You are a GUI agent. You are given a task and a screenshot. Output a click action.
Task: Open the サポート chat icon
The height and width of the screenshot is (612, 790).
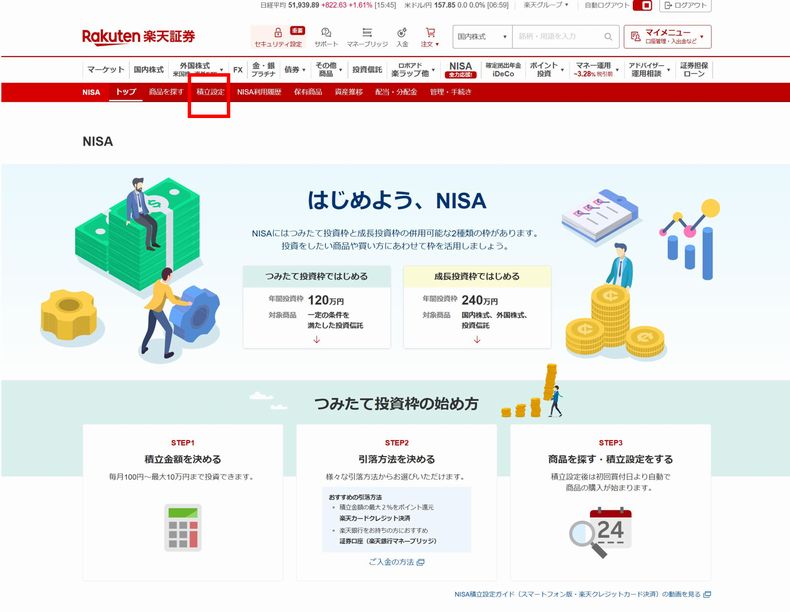[326, 33]
